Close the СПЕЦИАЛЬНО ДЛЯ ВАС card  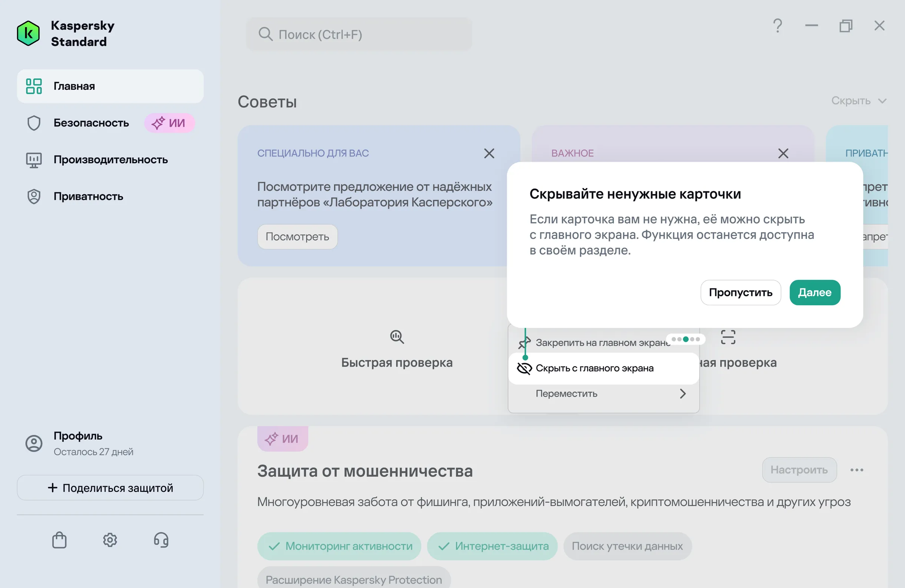pos(489,153)
